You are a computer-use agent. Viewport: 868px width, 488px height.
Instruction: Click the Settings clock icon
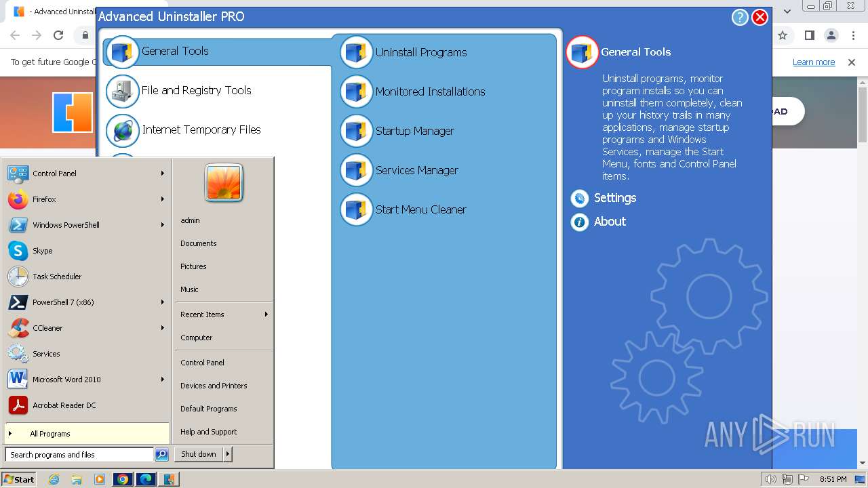pyautogui.click(x=580, y=199)
